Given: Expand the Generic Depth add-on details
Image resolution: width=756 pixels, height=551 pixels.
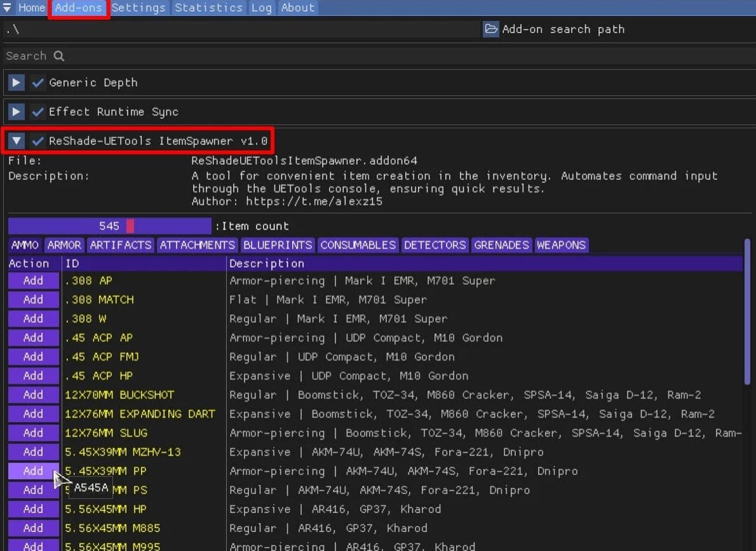Looking at the screenshot, I should tap(16, 83).
